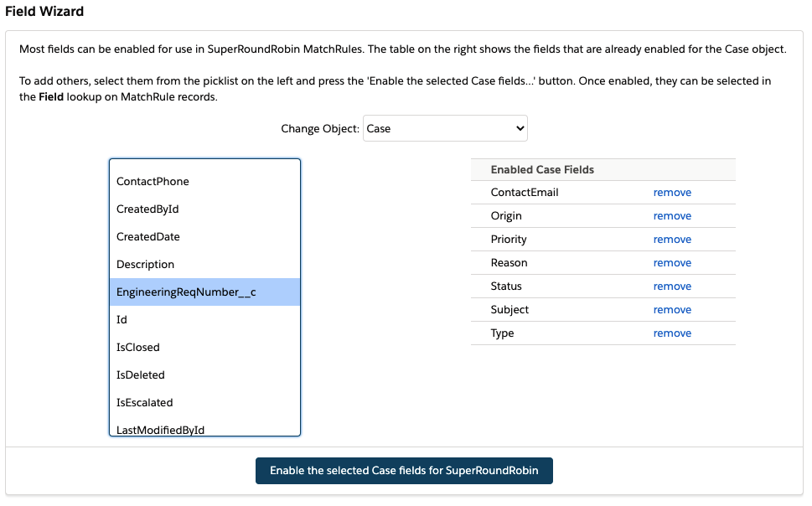812x506 pixels.
Task: Select the Id field option
Action: (x=204, y=319)
